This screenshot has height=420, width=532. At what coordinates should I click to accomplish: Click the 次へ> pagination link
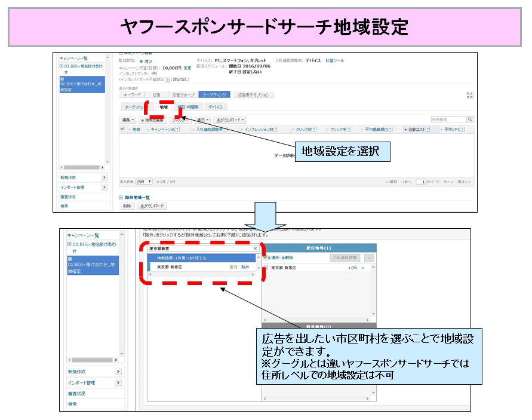point(448,182)
